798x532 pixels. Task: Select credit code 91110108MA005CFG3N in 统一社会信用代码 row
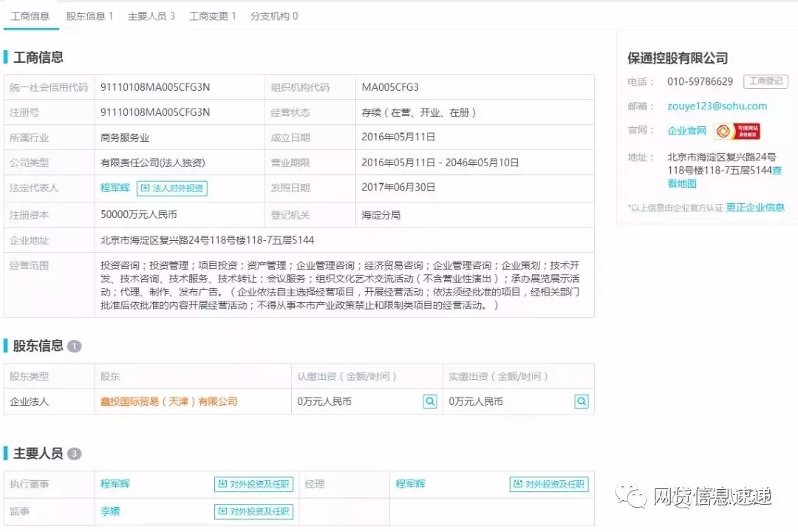point(155,87)
